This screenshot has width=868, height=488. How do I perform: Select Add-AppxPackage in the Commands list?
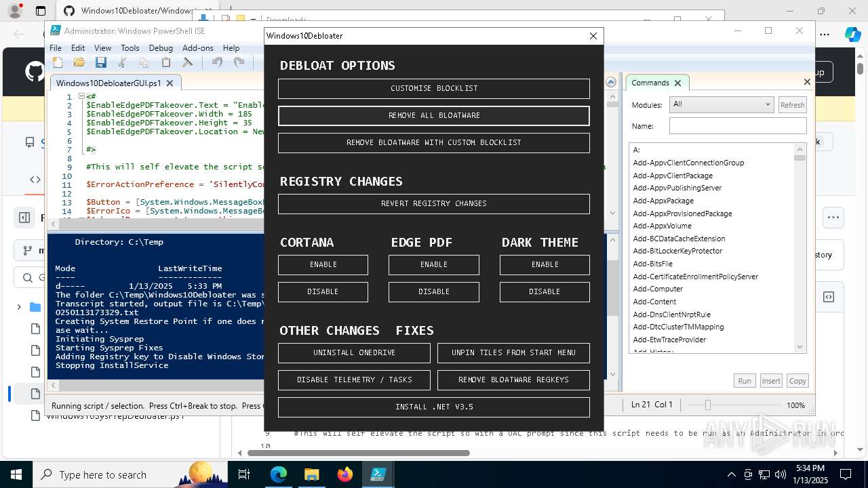[x=663, y=201]
